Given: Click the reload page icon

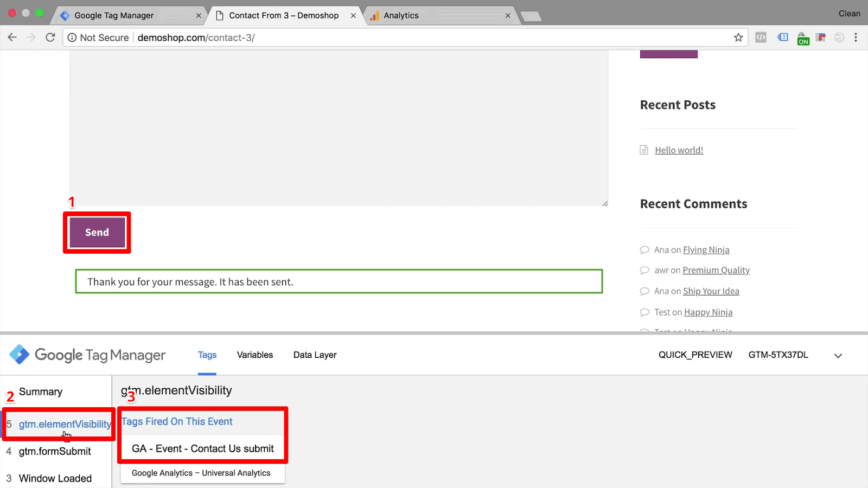Looking at the screenshot, I should 50,37.
